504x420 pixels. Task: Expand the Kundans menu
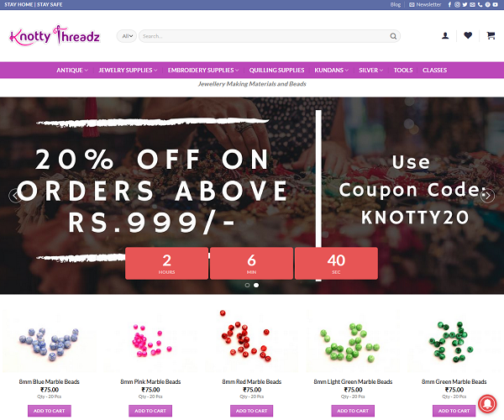332,70
